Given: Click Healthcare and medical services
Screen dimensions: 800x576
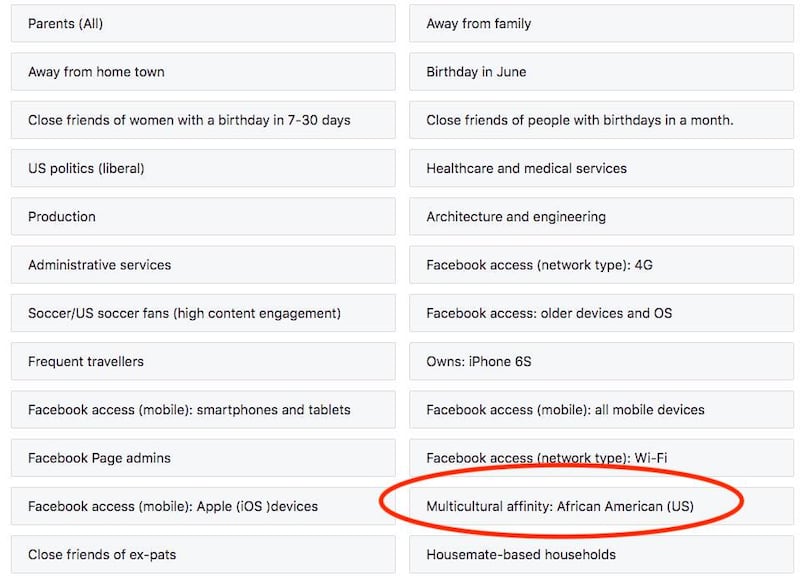Looking at the screenshot, I should (600, 169).
